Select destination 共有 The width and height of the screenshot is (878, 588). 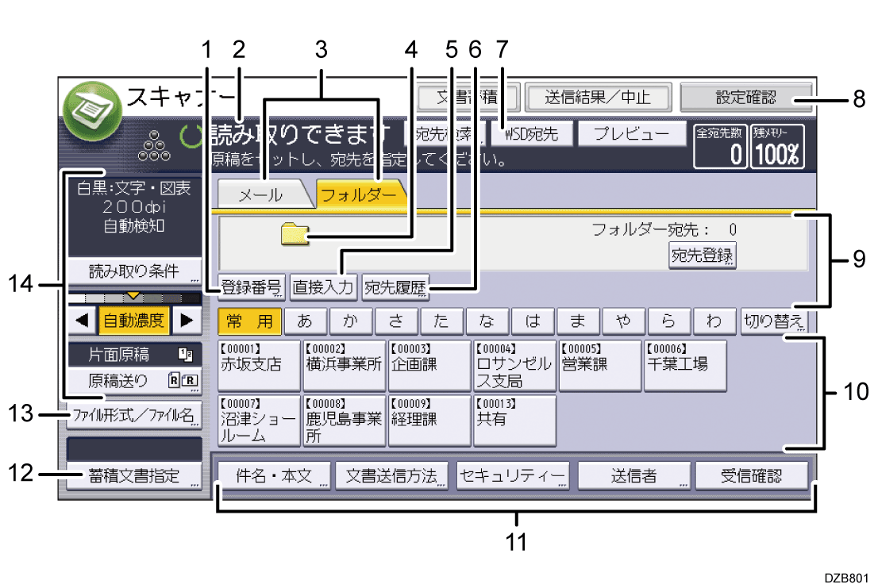tap(514, 421)
